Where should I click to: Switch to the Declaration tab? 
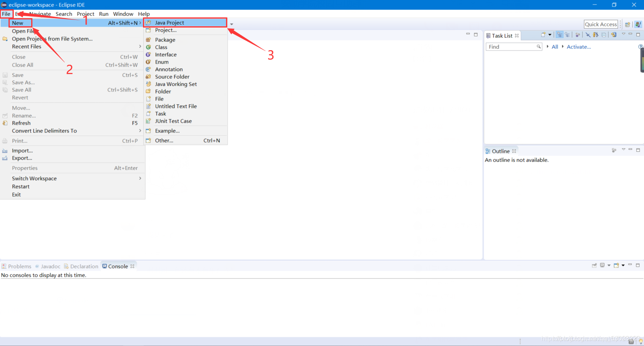[81, 266]
